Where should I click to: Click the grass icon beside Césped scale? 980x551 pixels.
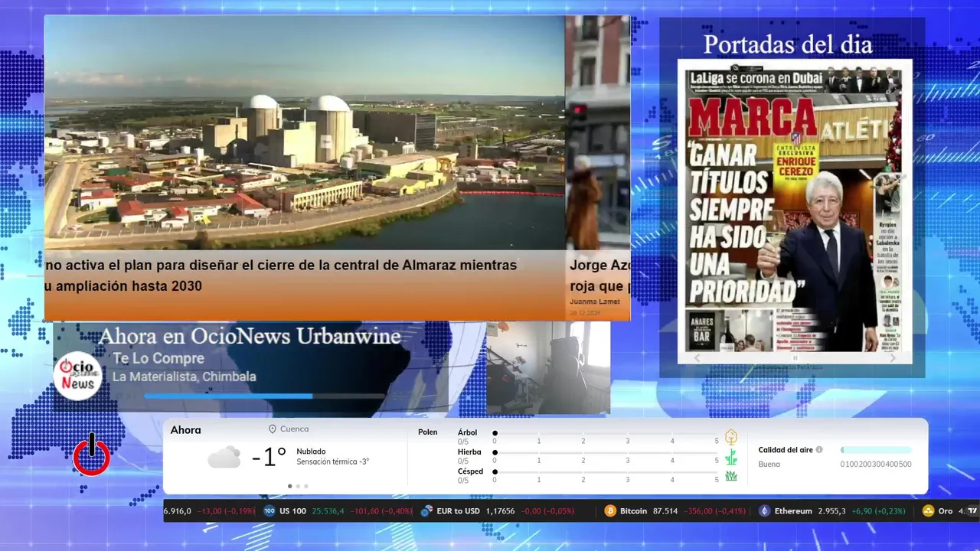pos(731,476)
